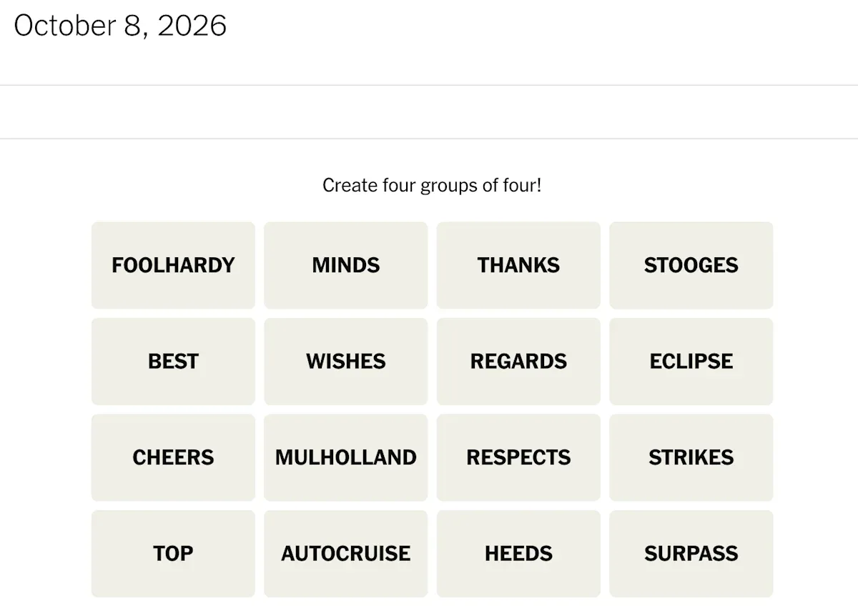
Task: Select the CHEERS word card
Action: [173, 457]
